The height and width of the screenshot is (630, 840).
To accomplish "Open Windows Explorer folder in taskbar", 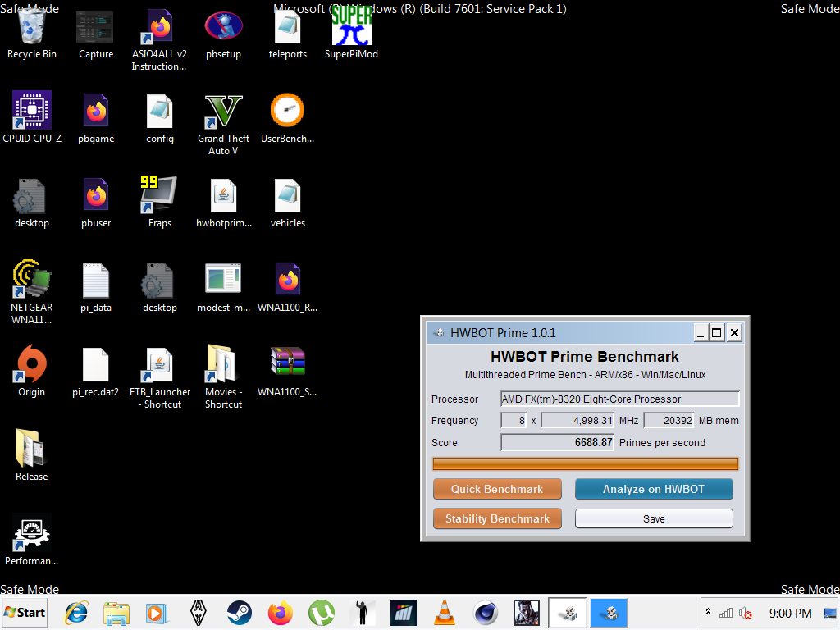I will click(x=116, y=613).
